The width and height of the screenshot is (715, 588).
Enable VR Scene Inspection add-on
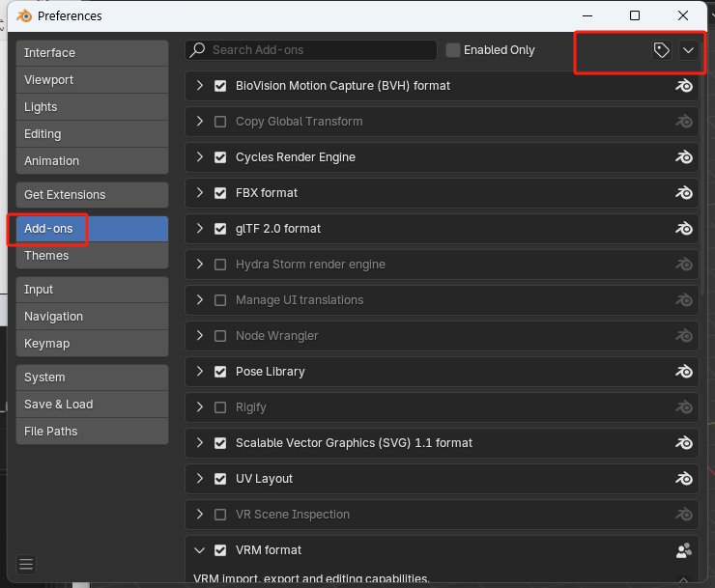pyautogui.click(x=220, y=515)
